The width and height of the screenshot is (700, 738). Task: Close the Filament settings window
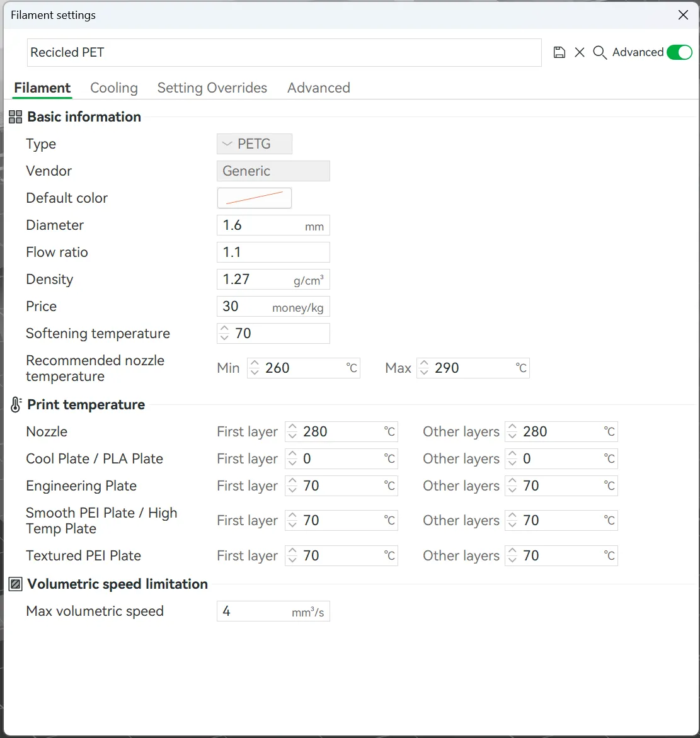point(683,15)
